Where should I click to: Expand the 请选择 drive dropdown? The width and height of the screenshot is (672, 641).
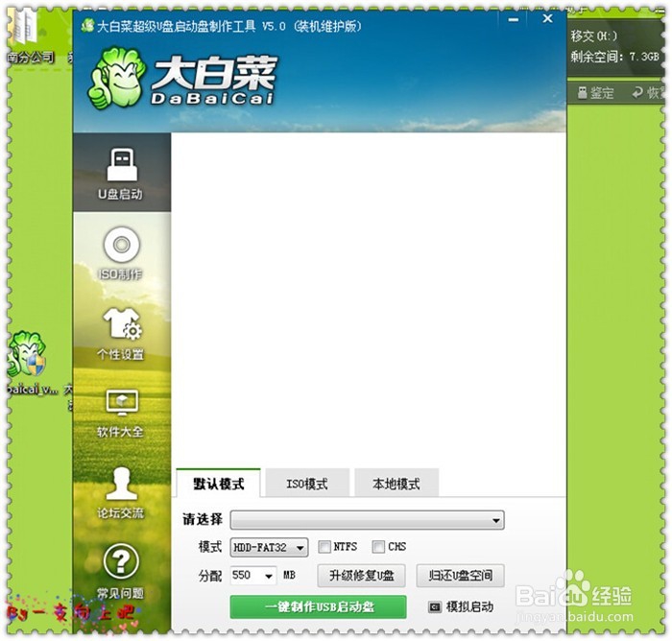pos(367,520)
